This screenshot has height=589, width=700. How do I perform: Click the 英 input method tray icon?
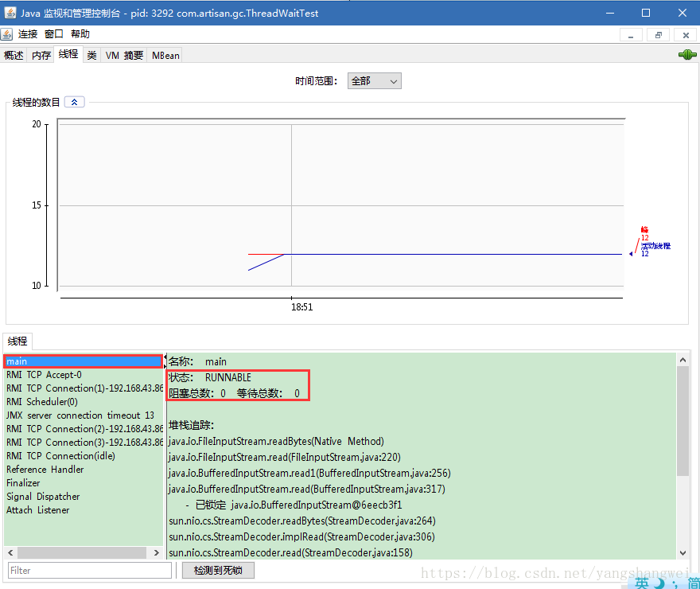(643, 583)
